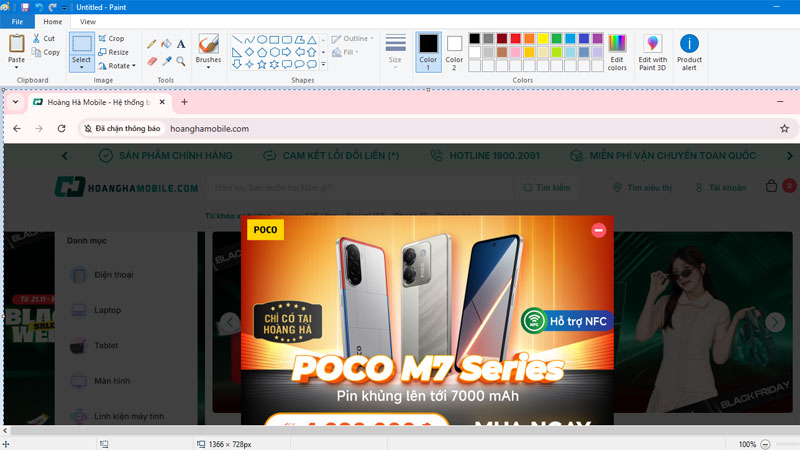
Task: Choose the Eraser tool
Action: click(x=152, y=61)
